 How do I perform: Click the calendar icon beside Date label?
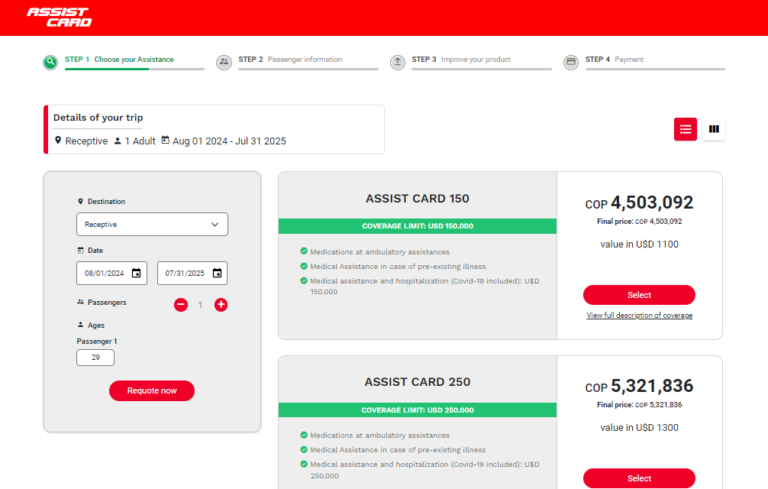click(80, 250)
